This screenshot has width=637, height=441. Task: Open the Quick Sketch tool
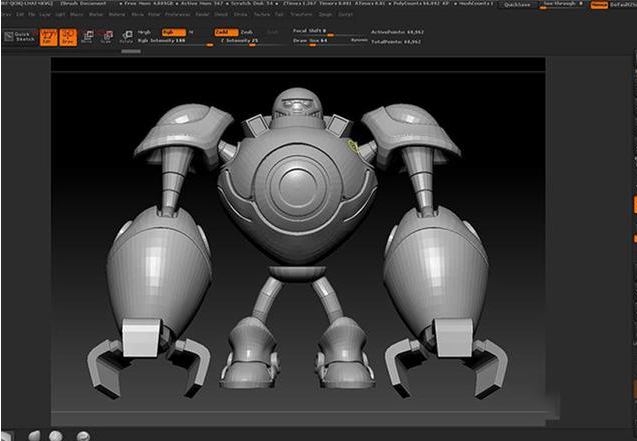coord(20,37)
